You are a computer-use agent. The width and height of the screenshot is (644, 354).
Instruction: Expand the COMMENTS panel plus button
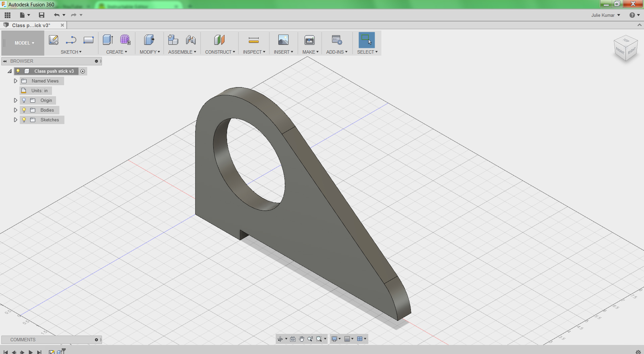(x=96, y=340)
